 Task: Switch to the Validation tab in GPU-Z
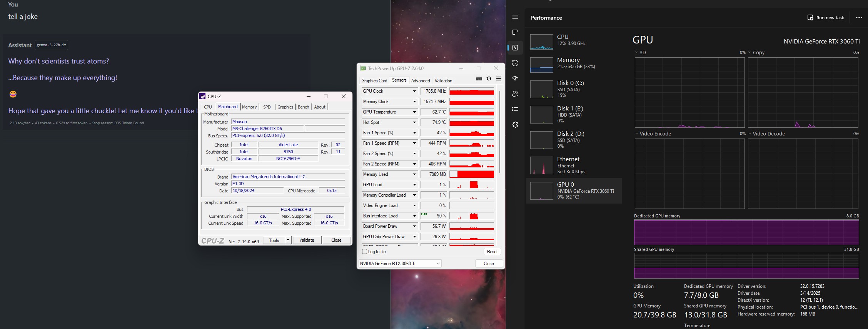click(x=444, y=81)
